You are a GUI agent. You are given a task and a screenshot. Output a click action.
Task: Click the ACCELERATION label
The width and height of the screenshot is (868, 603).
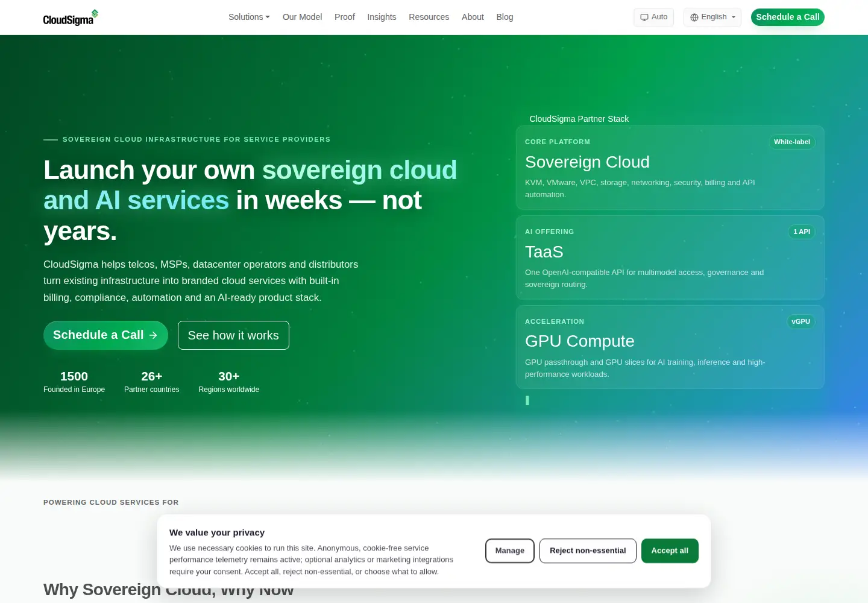pyautogui.click(x=555, y=321)
